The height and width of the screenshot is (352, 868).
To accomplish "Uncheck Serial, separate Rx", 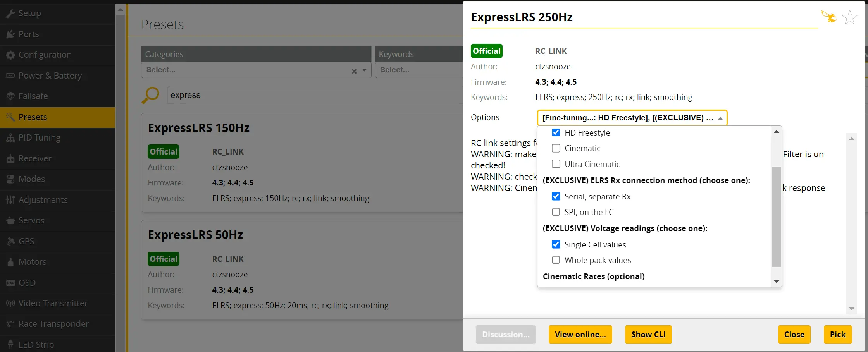I will [556, 196].
